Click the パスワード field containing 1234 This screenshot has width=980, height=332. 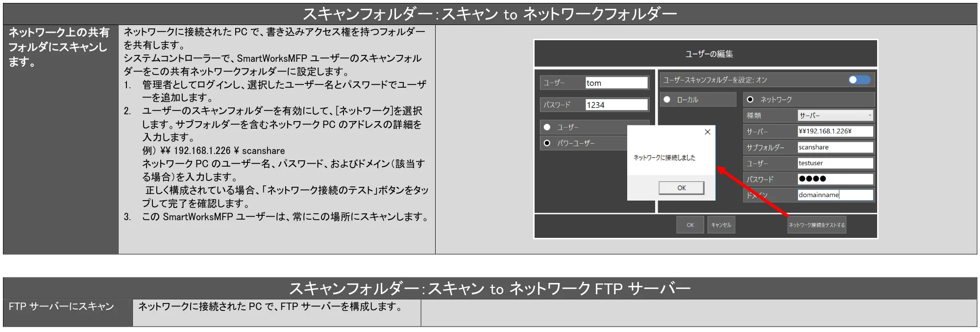616,105
